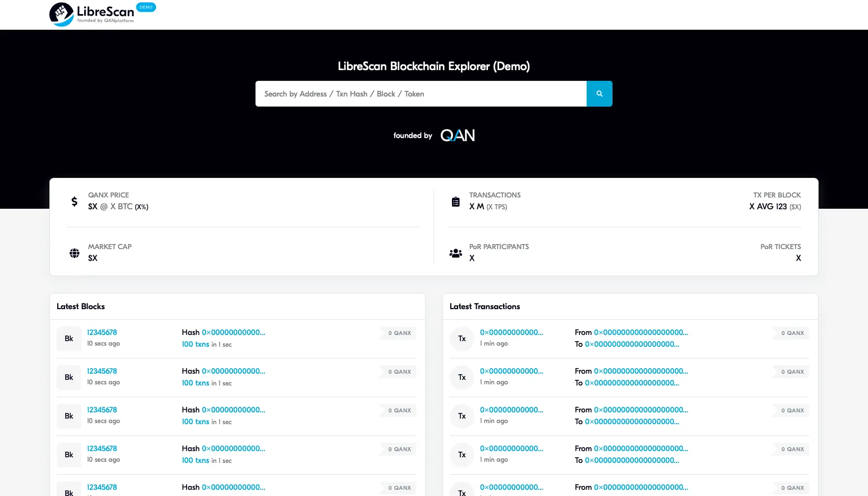Open second transaction's hash link

click(x=511, y=371)
